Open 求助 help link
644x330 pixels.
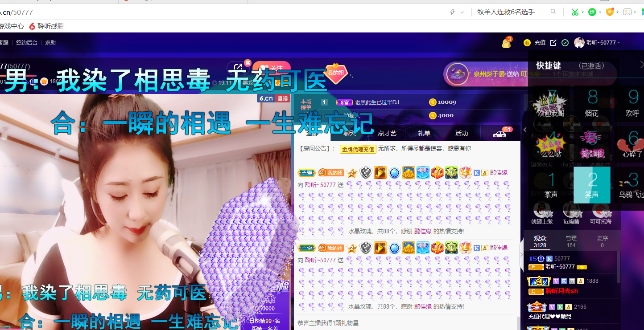coord(50,43)
